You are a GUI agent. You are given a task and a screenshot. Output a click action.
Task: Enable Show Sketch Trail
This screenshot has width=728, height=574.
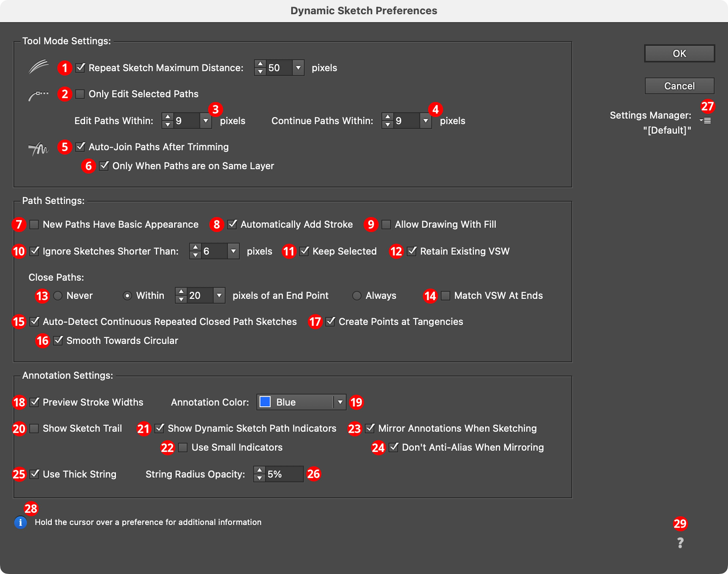[34, 429]
